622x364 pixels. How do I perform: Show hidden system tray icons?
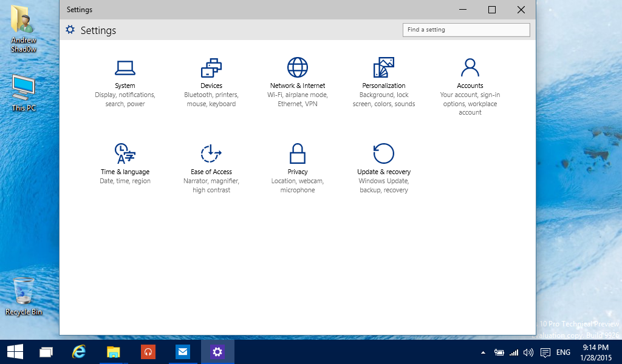point(483,352)
